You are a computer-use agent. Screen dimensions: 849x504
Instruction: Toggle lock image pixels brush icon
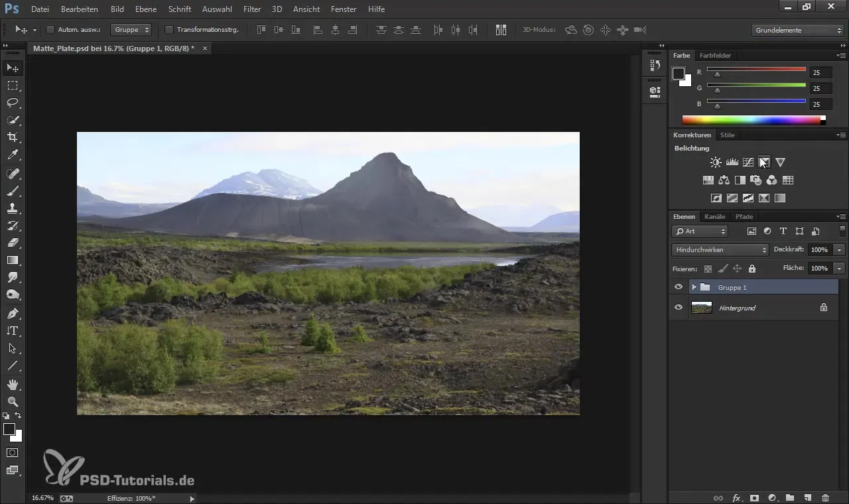722,269
